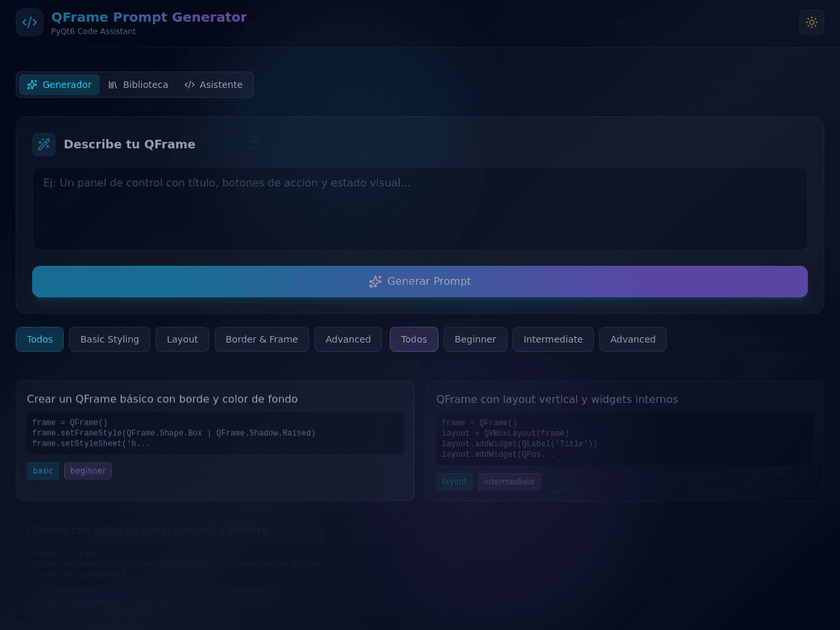Open the Asistente tab
The width and height of the screenshot is (840, 630).
[213, 85]
